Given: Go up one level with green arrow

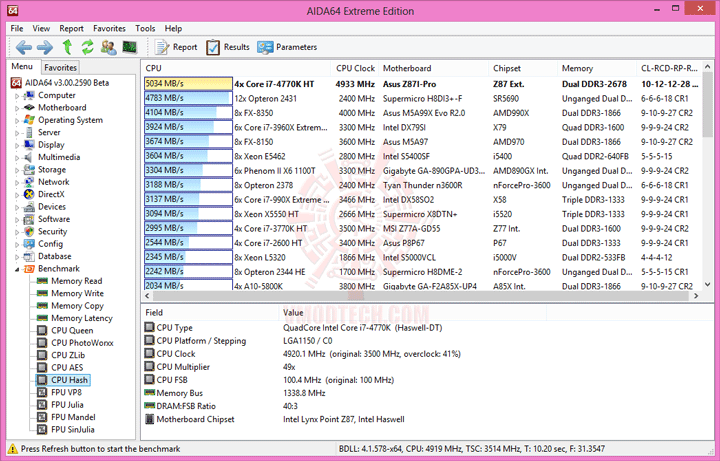Looking at the screenshot, I should [67, 47].
